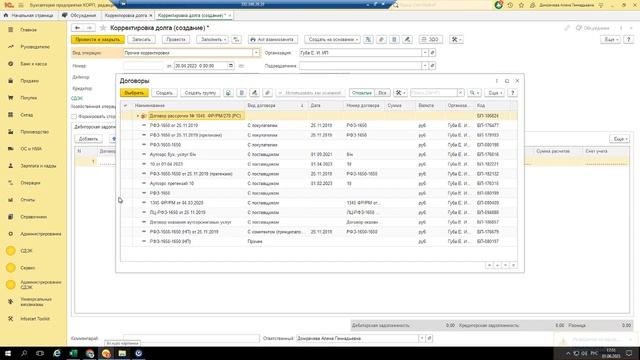This screenshot has height=360, width=640.
Task: Switch to the Начальная страница tab
Action: pos(29,15)
